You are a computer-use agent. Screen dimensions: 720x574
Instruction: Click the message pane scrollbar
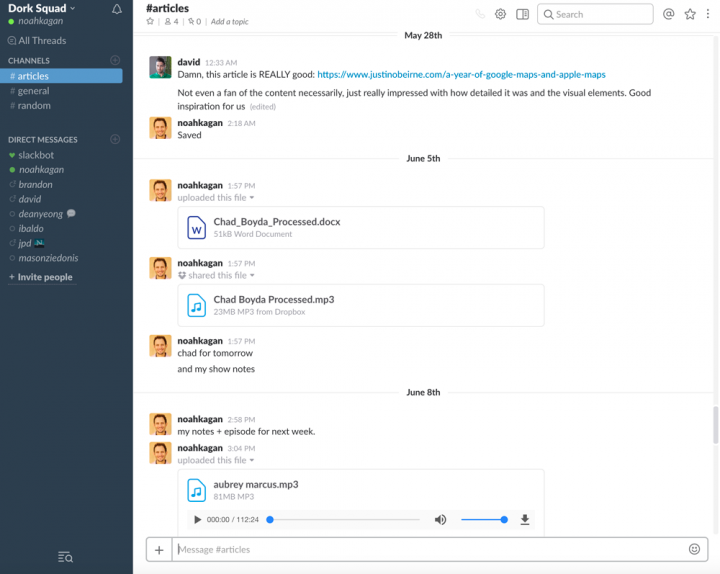tap(715, 425)
